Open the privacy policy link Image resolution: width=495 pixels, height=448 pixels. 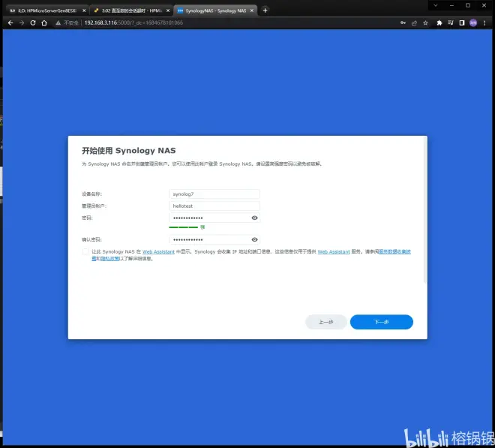click(x=109, y=259)
